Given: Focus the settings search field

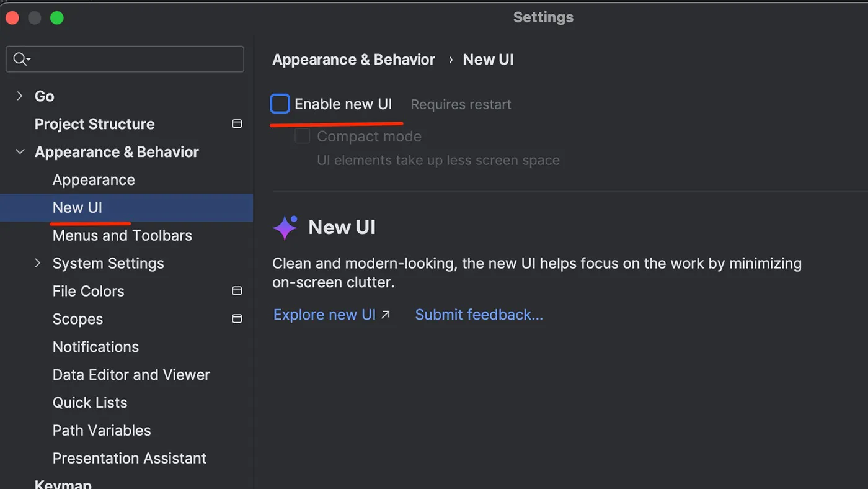Looking at the screenshot, I should point(133,60).
